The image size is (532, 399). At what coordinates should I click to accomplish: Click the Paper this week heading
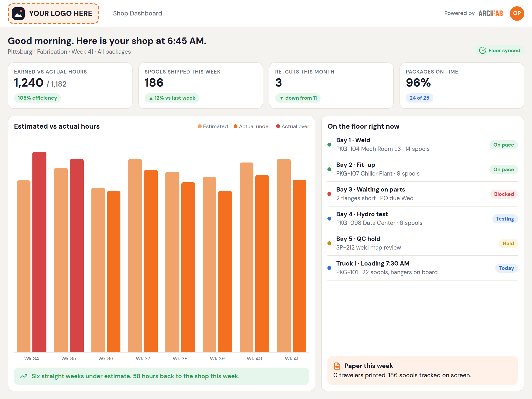click(369, 366)
